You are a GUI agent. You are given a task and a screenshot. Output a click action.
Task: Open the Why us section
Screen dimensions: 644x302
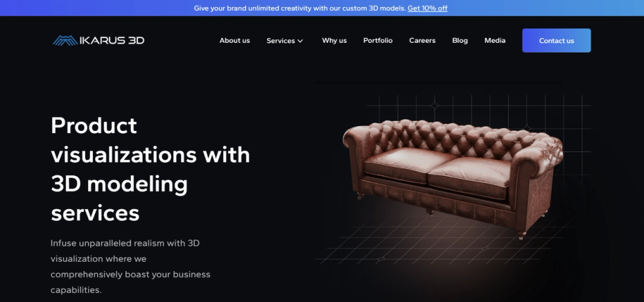[x=334, y=40]
